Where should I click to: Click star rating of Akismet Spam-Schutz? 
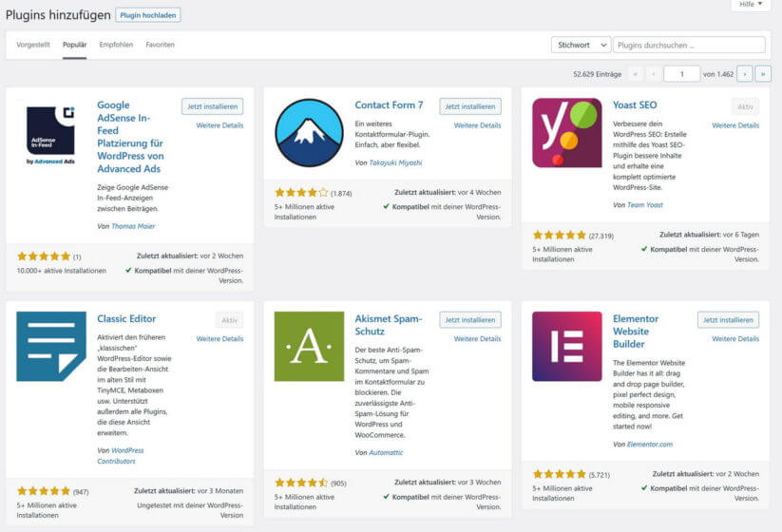tap(301, 483)
